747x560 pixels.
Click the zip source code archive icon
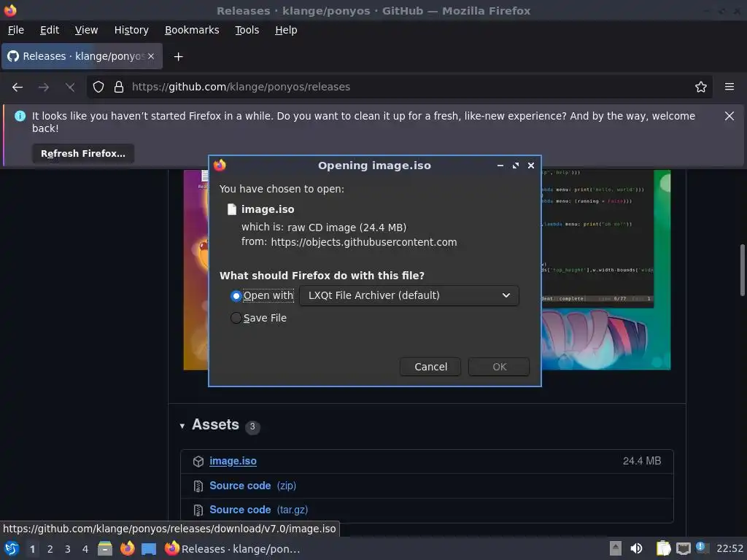198,486
